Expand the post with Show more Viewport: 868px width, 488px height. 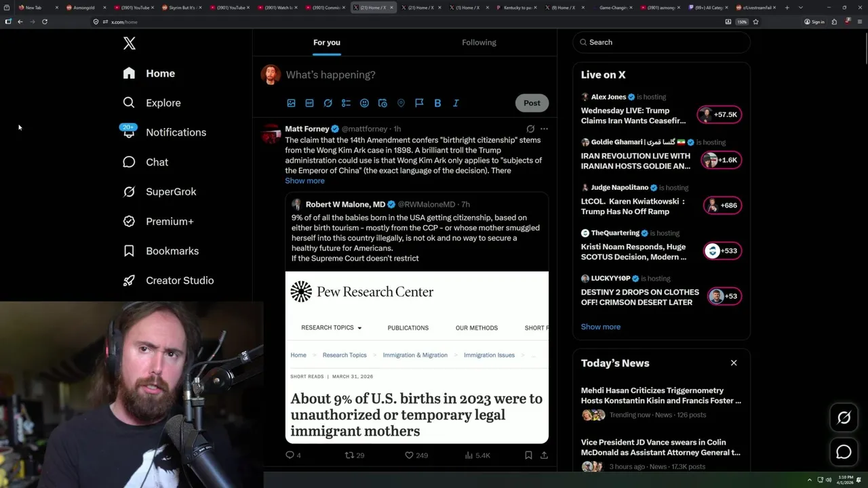point(304,181)
